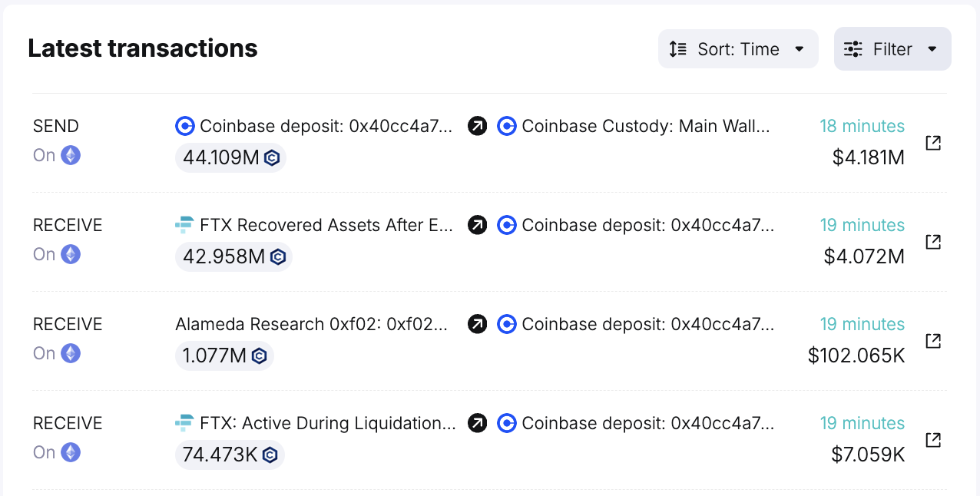The height and width of the screenshot is (496, 980).
Task: Open the external link on the Alameda Research row
Action: [932, 340]
